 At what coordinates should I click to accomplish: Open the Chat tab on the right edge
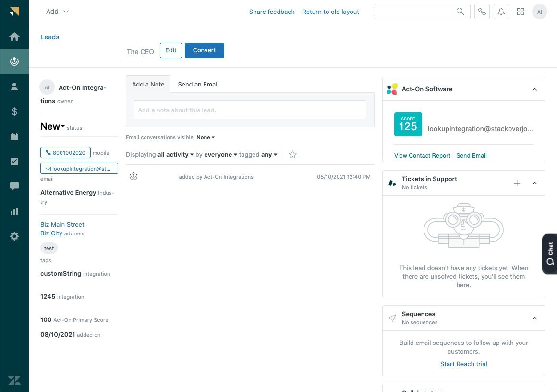pyautogui.click(x=549, y=254)
